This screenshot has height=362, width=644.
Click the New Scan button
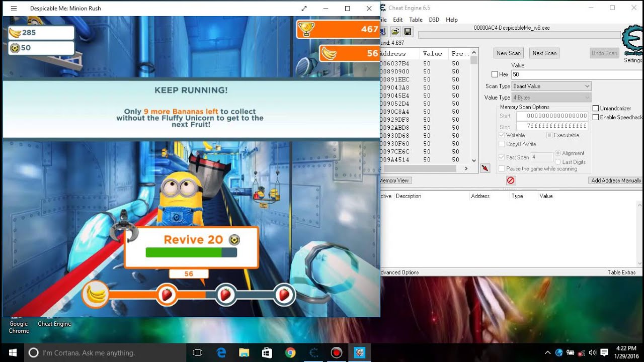pyautogui.click(x=509, y=53)
